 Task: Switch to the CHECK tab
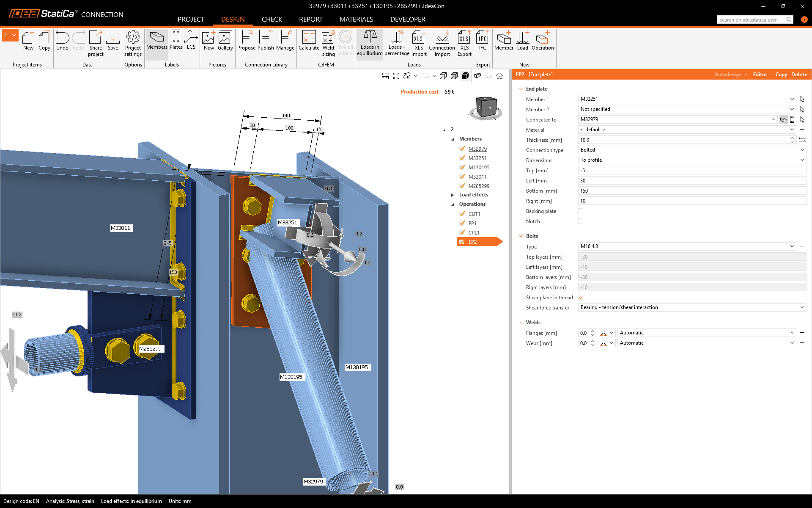coord(272,19)
